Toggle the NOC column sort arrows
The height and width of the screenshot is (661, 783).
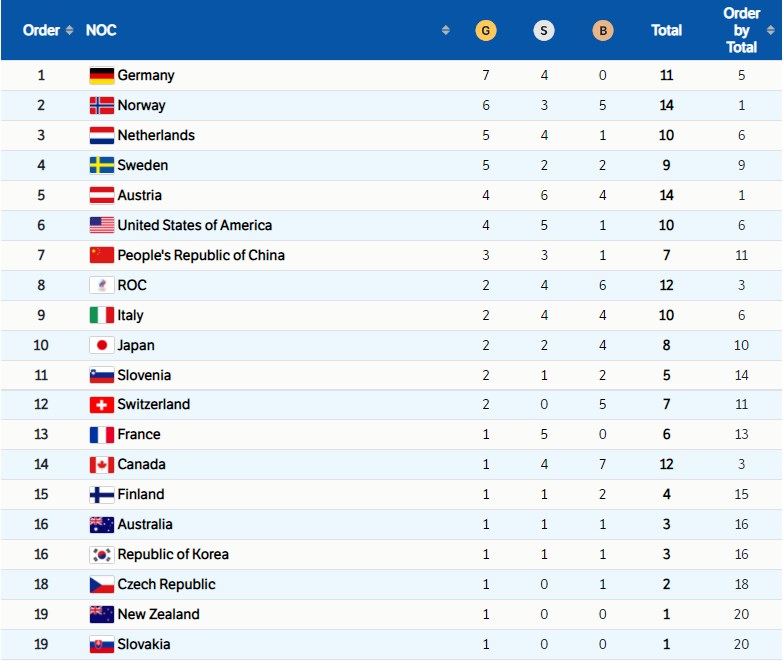[x=445, y=30]
